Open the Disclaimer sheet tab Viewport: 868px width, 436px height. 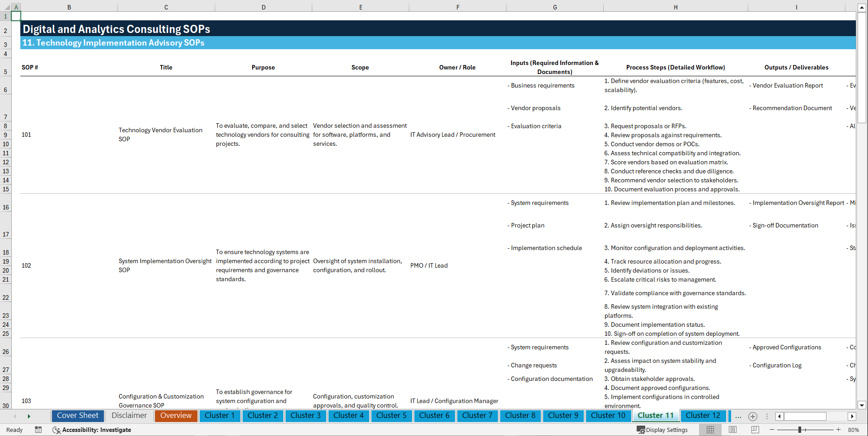(129, 416)
